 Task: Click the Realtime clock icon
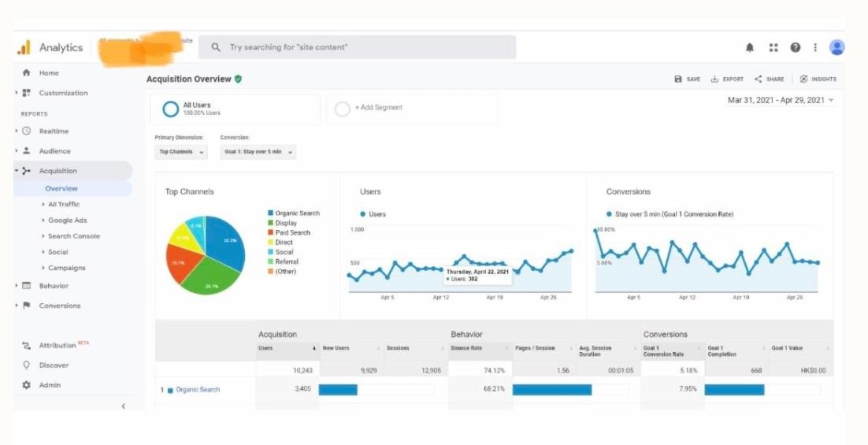coord(26,132)
